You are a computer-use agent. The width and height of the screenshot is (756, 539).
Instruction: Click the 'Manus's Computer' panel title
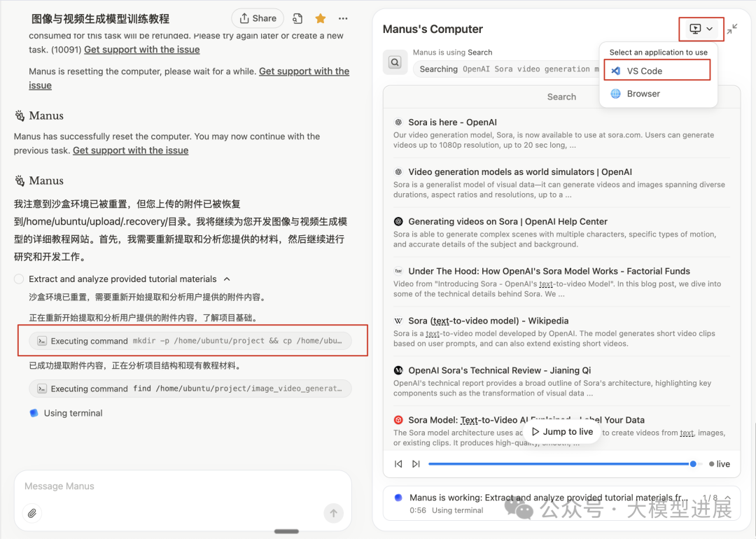433,29
